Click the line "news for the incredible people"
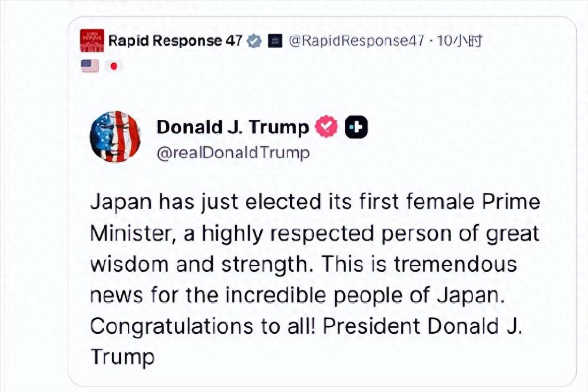Screen dimensions: 588x392 [x=297, y=296]
